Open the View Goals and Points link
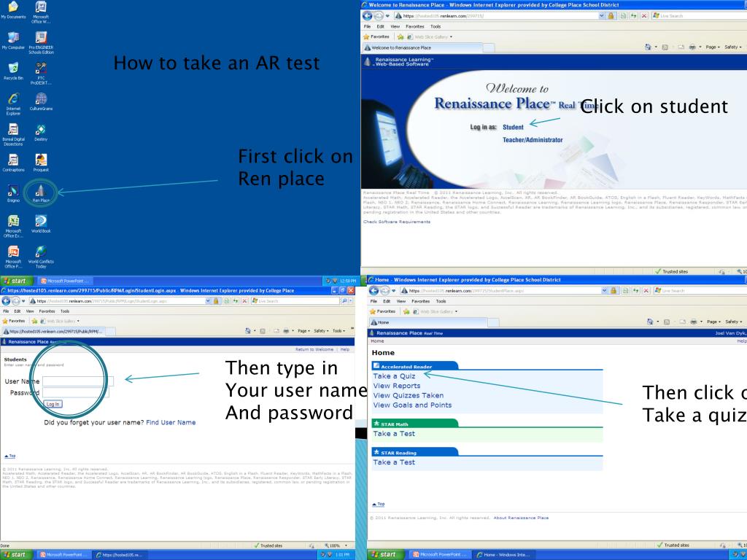This screenshot has width=747, height=560. point(412,405)
